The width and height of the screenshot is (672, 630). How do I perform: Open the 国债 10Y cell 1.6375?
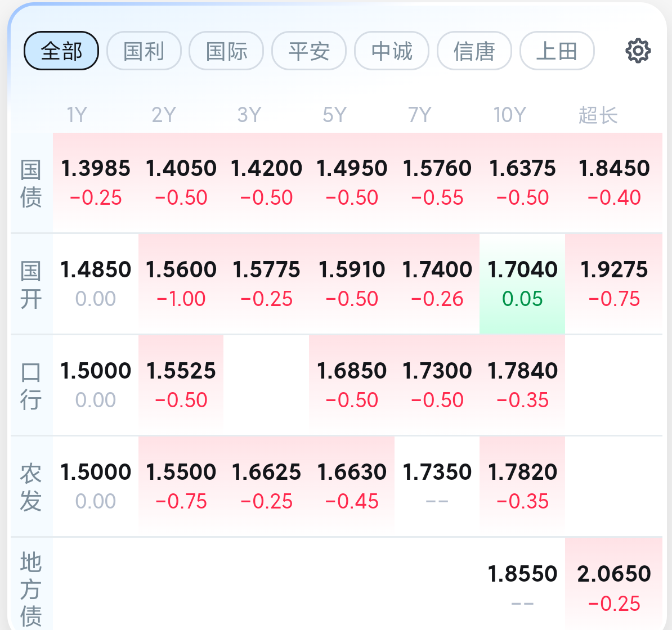coord(522,183)
